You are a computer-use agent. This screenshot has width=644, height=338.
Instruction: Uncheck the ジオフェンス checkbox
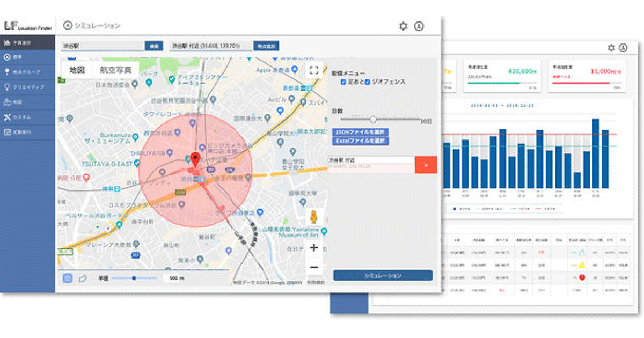click(x=368, y=82)
